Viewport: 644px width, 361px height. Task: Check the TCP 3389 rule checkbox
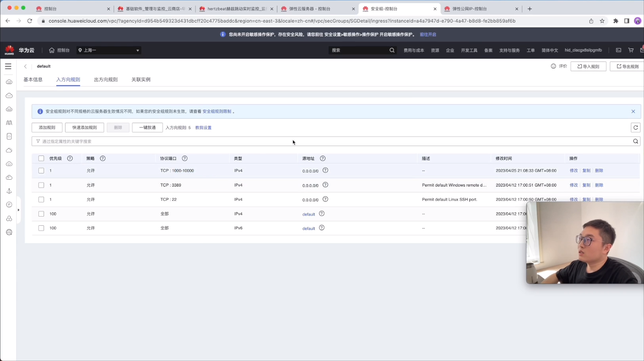click(41, 185)
